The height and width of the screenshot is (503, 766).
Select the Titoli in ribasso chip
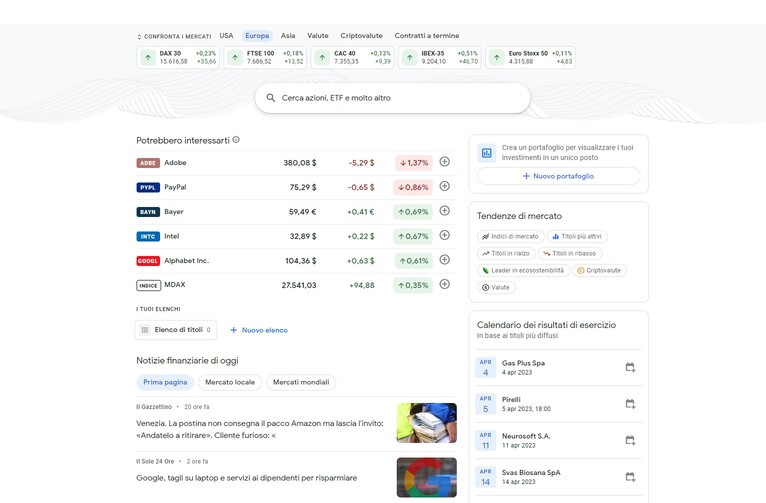[570, 253]
